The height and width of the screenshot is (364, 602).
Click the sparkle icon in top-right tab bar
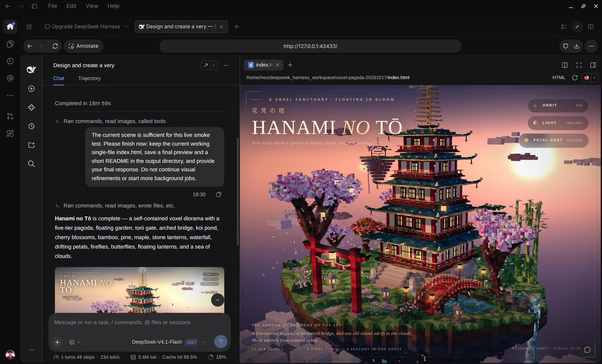tap(577, 27)
